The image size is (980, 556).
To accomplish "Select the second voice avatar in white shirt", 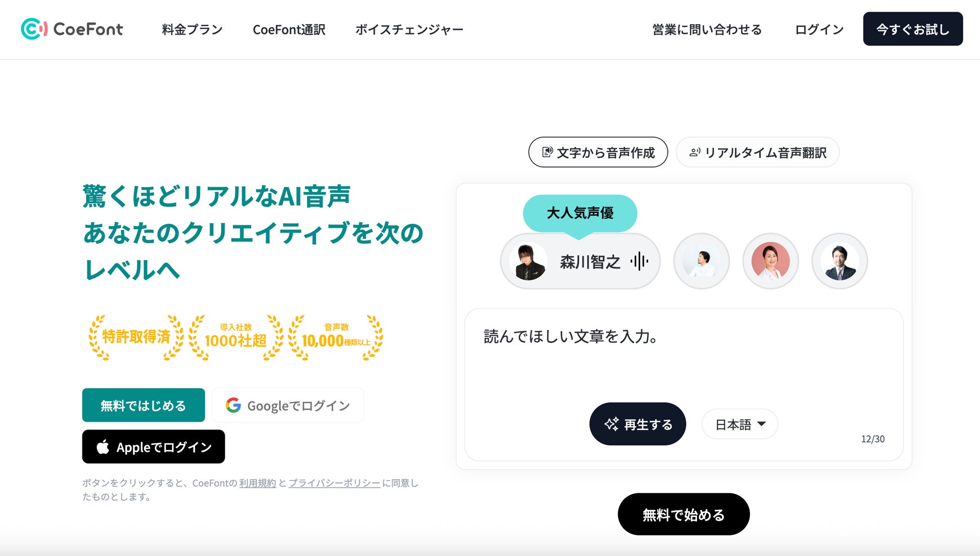I will point(701,261).
